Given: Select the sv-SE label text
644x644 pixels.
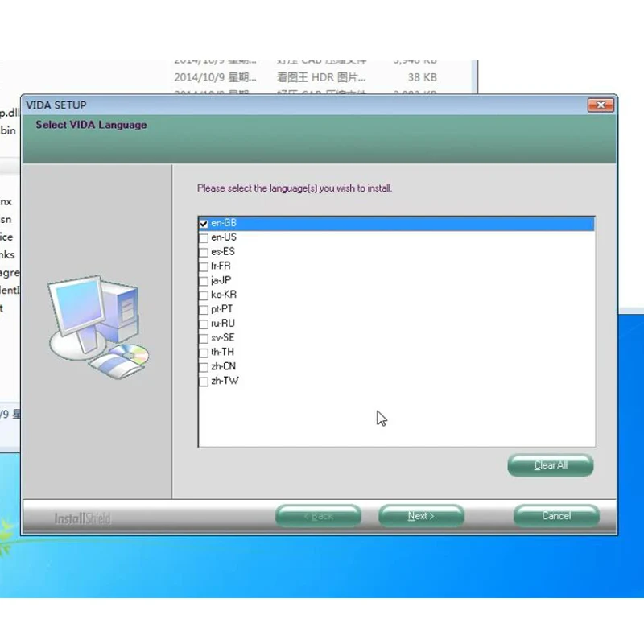Looking at the screenshot, I should [223, 337].
